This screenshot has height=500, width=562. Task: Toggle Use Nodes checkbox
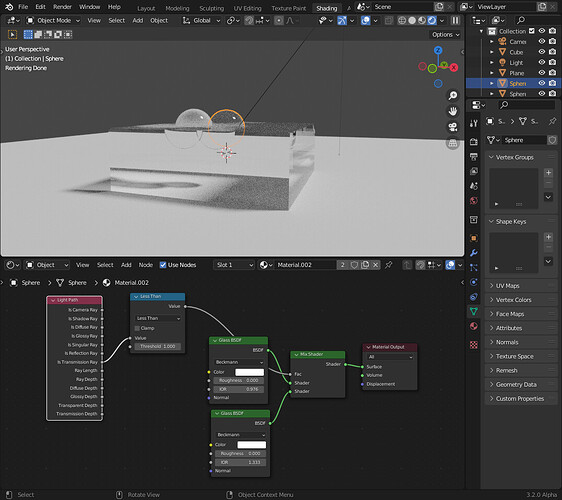tap(163, 265)
